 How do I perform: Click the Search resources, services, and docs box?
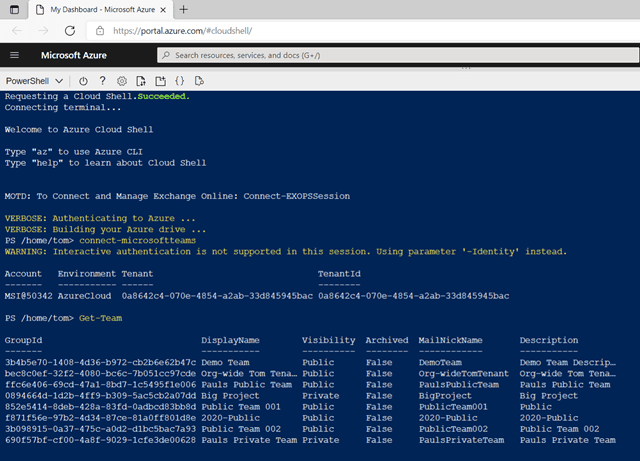coord(398,55)
